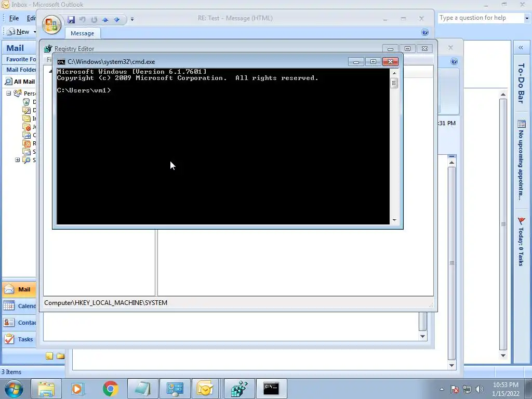Viewport: 532px width, 399px height.
Task: Click the Notes icon in navigation pane
Action: 49,356
